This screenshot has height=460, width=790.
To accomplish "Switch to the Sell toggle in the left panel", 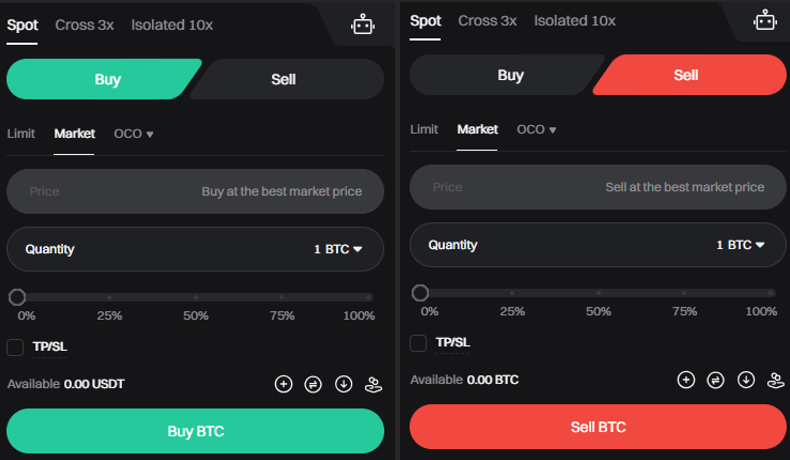I will point(284,79).
